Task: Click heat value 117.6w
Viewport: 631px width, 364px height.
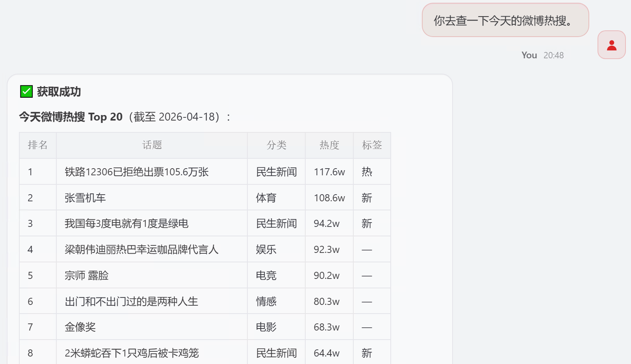Action: pyautogui.click(x=329, y=172)
